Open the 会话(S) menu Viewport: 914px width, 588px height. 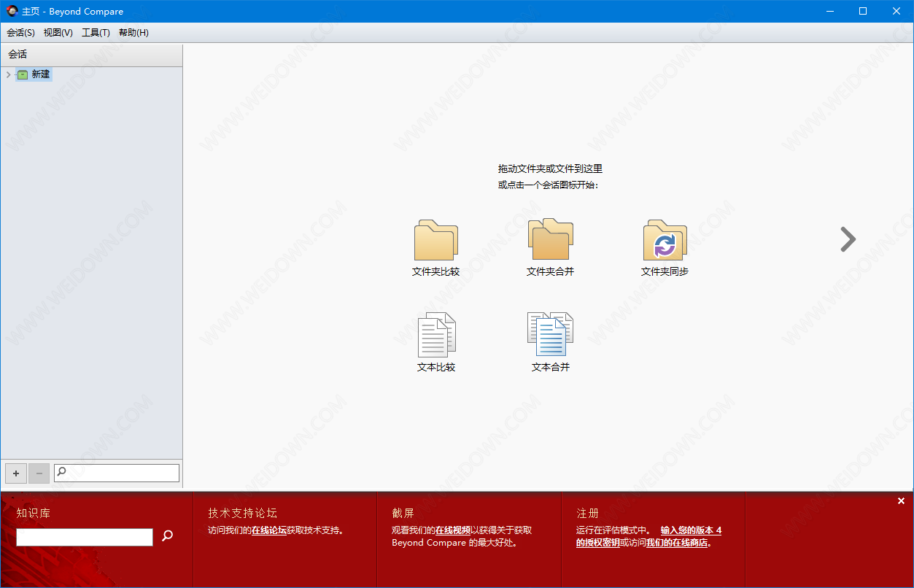tap(21, 33)
